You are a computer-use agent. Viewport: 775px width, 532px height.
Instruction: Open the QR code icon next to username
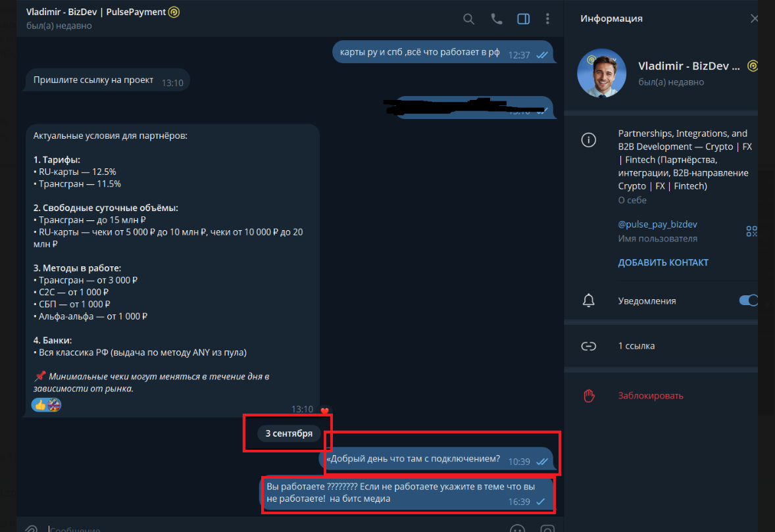(x=751, y=231)
